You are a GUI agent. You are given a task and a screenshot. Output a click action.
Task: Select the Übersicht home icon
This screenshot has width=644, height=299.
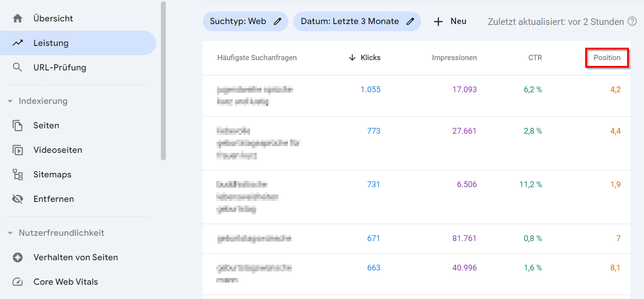click(18, 18)
